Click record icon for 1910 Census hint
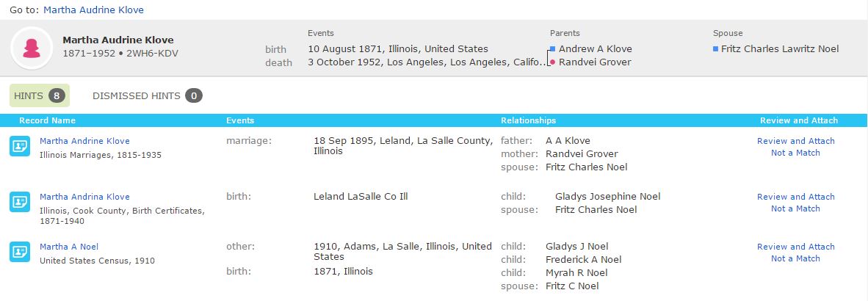Screen dimensions: 868x301 (x=20, y=252)
